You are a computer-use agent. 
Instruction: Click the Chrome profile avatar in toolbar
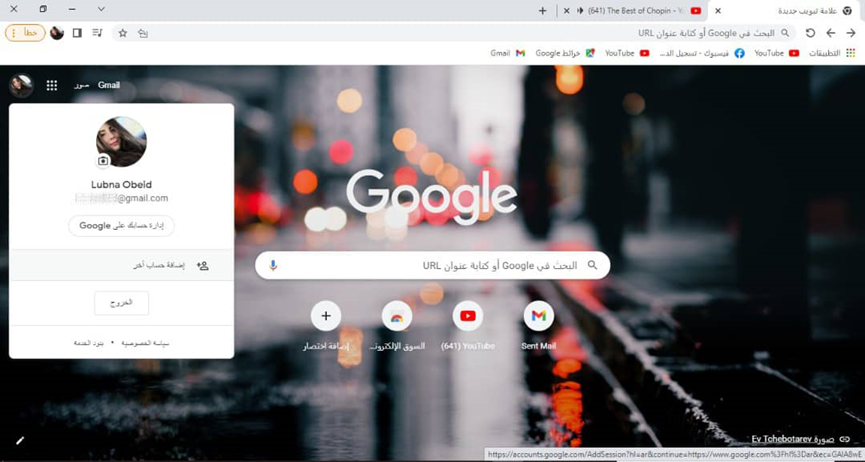pyautogui.click(x=57, y=33)
